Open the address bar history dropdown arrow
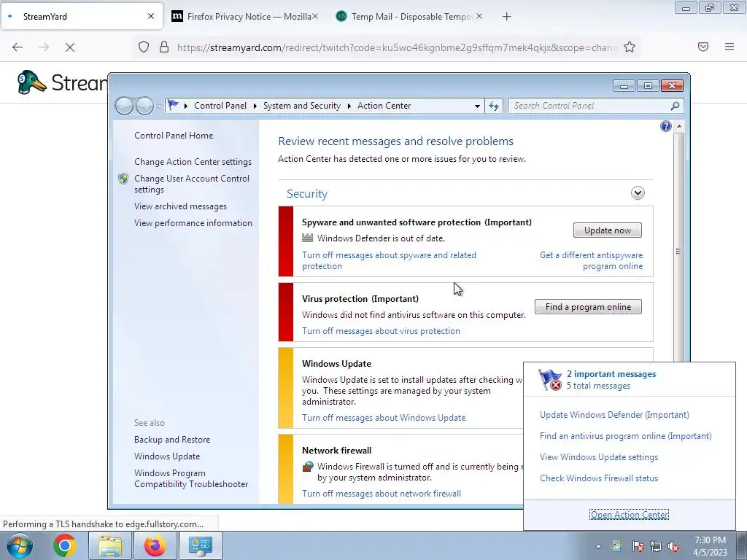 [477, 106]
